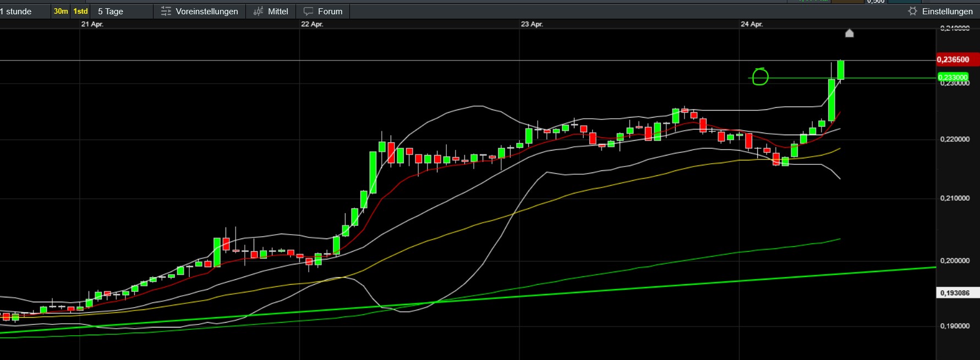Click the 23 Apr. date label

532,24
